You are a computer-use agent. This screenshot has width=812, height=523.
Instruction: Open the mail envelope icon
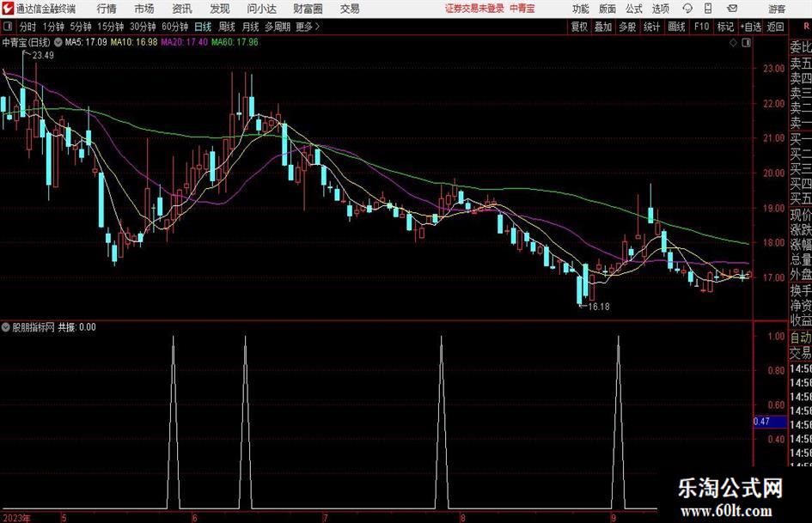pyautogui.click(x=732, y=9)
